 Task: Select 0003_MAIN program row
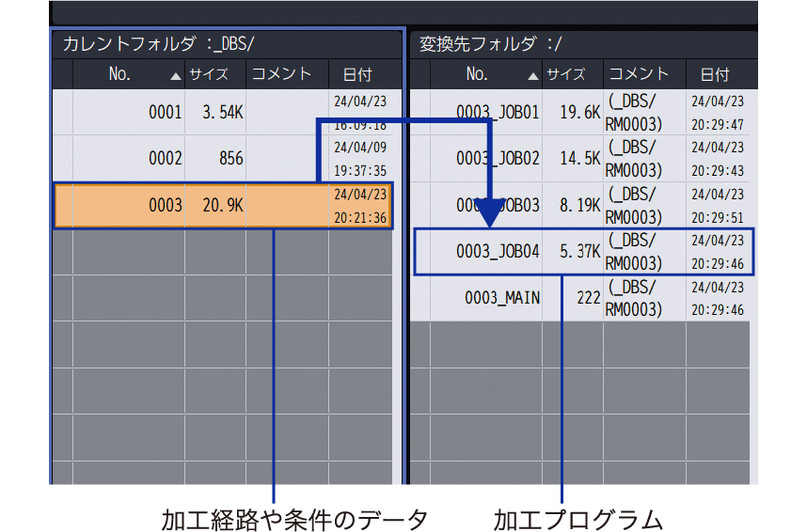(579, 298)
